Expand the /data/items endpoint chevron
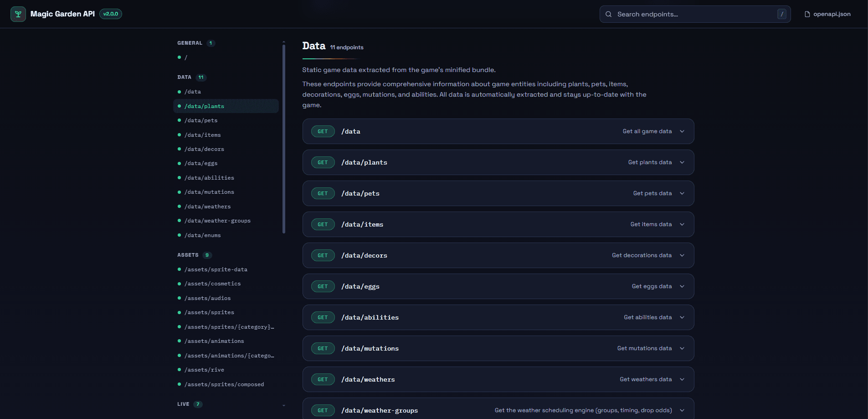Image resolution: width=868 pixels, height=419 pixels. click(x=682, y=224)
